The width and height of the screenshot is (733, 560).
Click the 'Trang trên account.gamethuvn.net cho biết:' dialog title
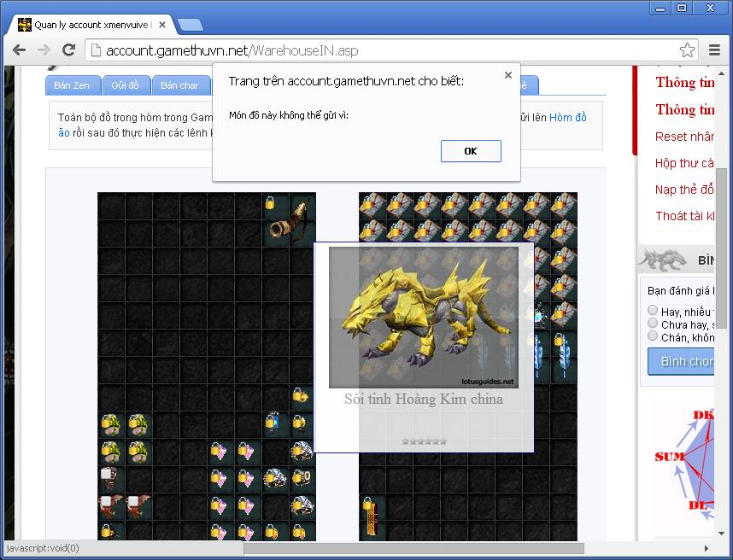[x=346, y=81]
